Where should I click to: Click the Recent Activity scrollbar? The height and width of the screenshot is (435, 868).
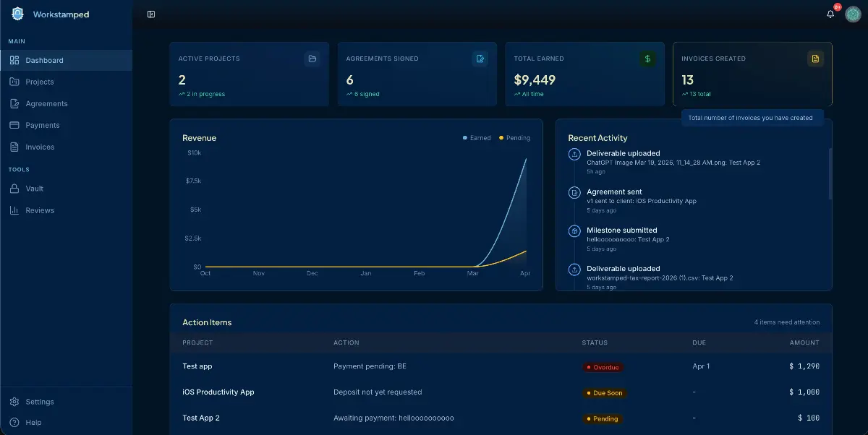coord(829,173)
